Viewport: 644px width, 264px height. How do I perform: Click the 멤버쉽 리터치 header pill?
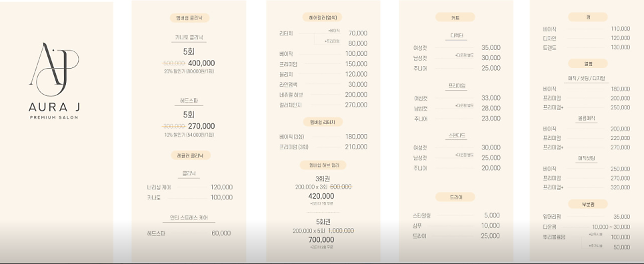[323, 122]
